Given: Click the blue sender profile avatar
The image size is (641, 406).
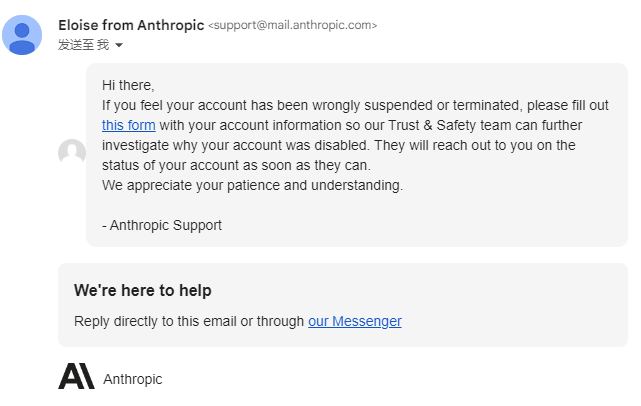Looking at the screenshot, I should point(22,35).
